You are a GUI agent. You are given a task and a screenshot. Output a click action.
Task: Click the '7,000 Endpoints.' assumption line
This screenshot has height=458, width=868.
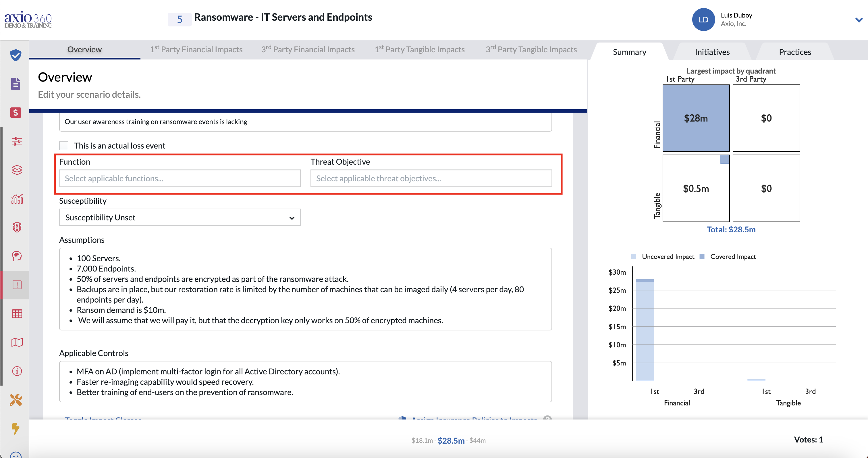tap(106, 269)
